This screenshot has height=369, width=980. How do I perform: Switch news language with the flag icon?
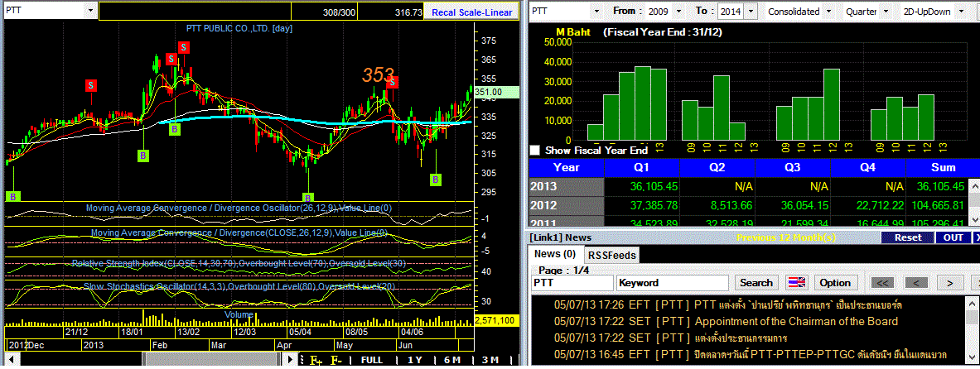[797, 283]
